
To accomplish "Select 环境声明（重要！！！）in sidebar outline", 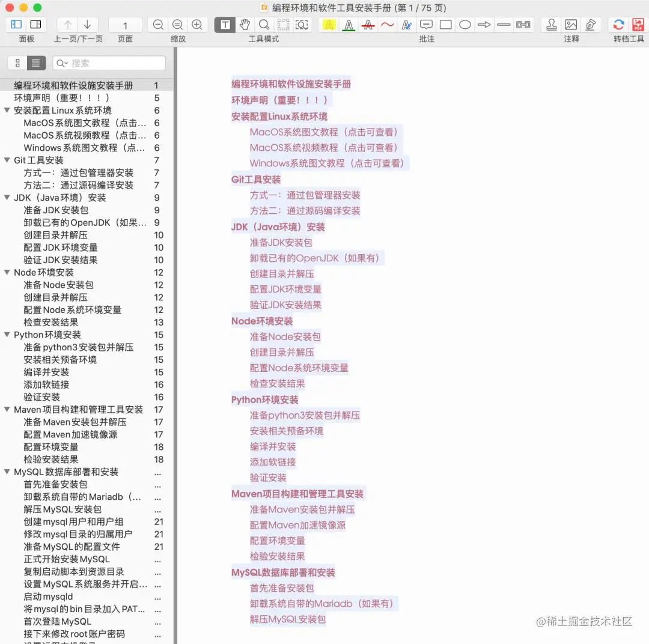I will [86, 98].
